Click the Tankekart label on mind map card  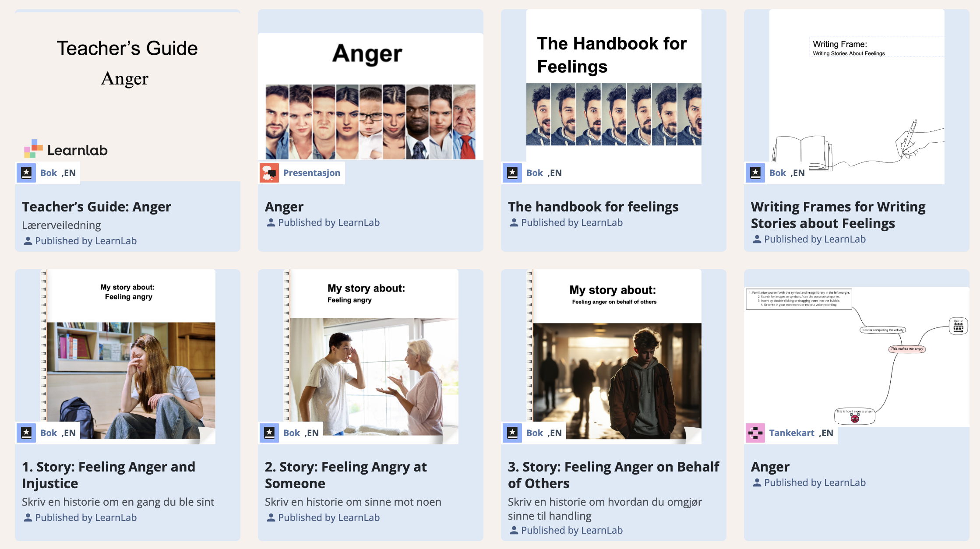point(792,433)
